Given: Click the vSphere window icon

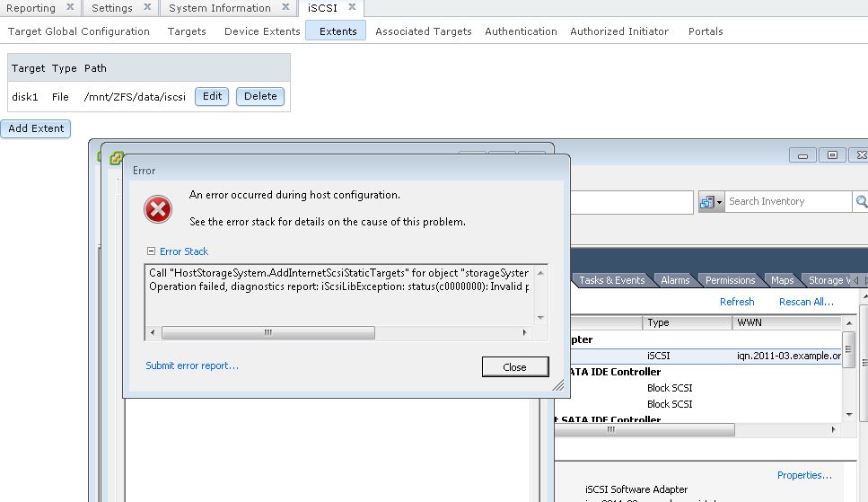Looking at the screenshot, I should coord(117,158).
